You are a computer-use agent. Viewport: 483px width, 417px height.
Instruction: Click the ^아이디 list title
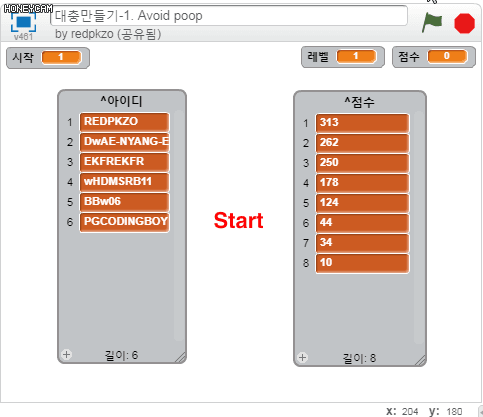click(x=121, y=101)
